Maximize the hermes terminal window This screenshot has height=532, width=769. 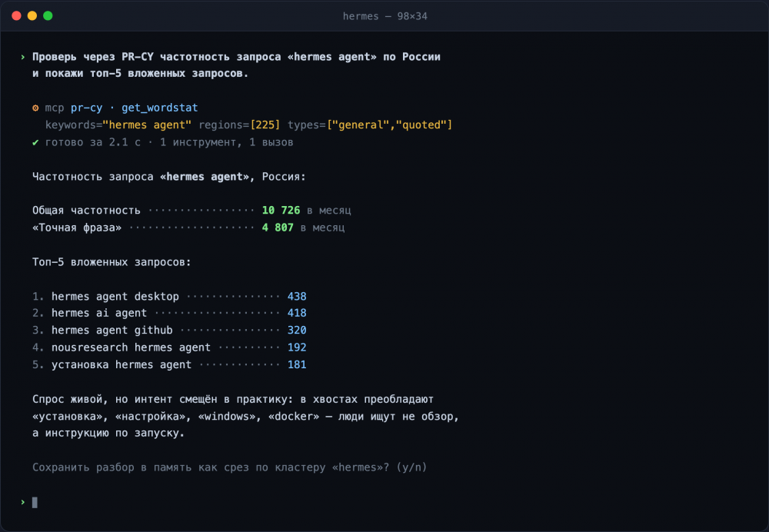(48, 15)
